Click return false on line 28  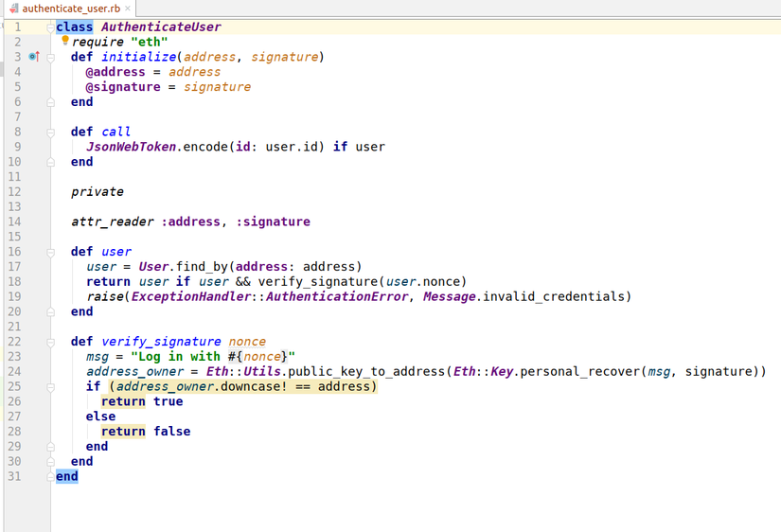(146, 432)
